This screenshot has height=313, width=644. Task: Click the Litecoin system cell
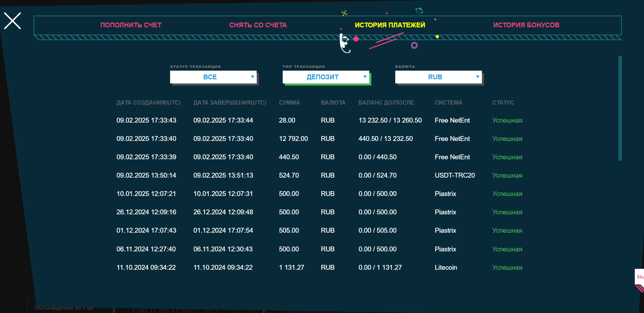tap(446, 267)
